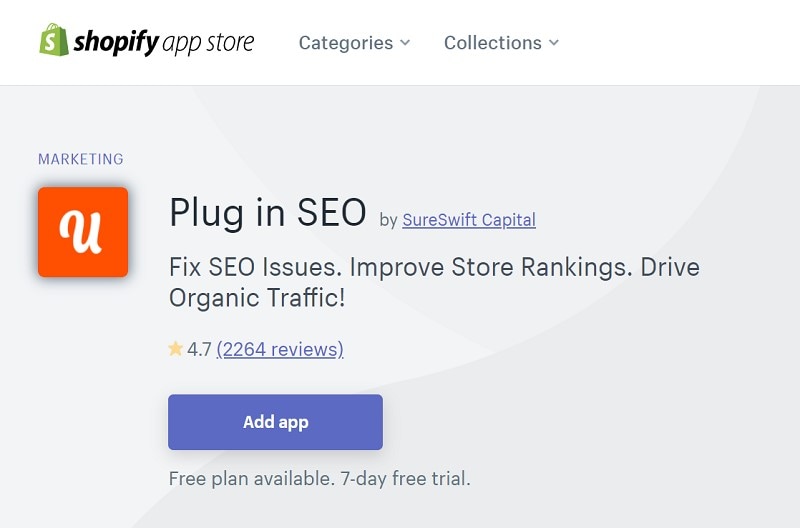Expand the chevron next to Collections
Image resolution: width=800 pixels, height=528 pixels.
[x=554, y=43]
